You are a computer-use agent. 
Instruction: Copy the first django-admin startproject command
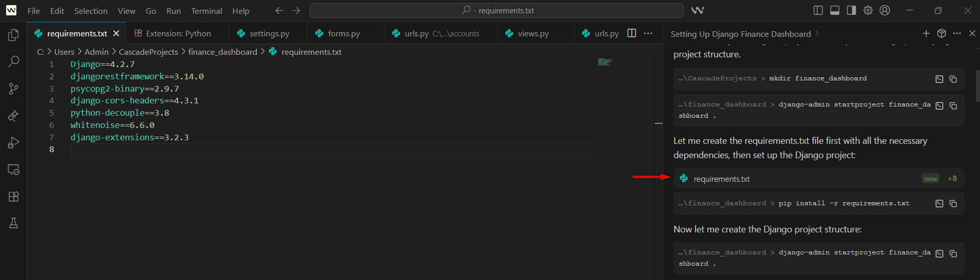tap(953, 105)
